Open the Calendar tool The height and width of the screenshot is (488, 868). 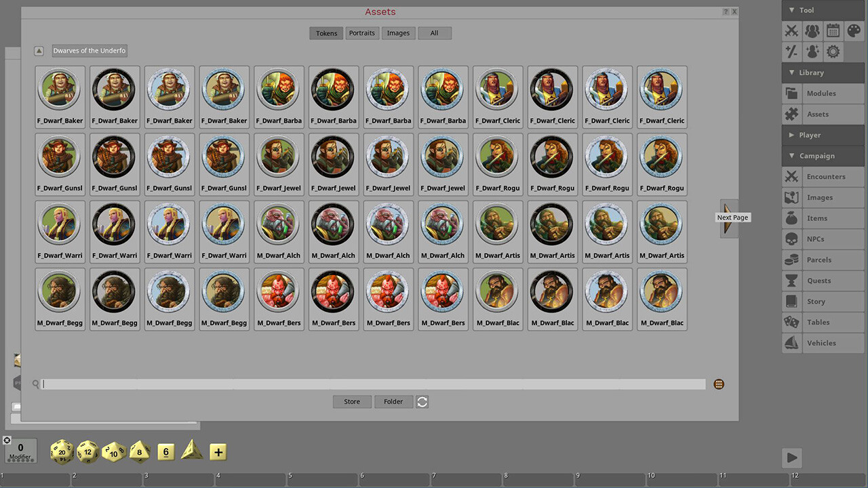[x=833, y=30]
